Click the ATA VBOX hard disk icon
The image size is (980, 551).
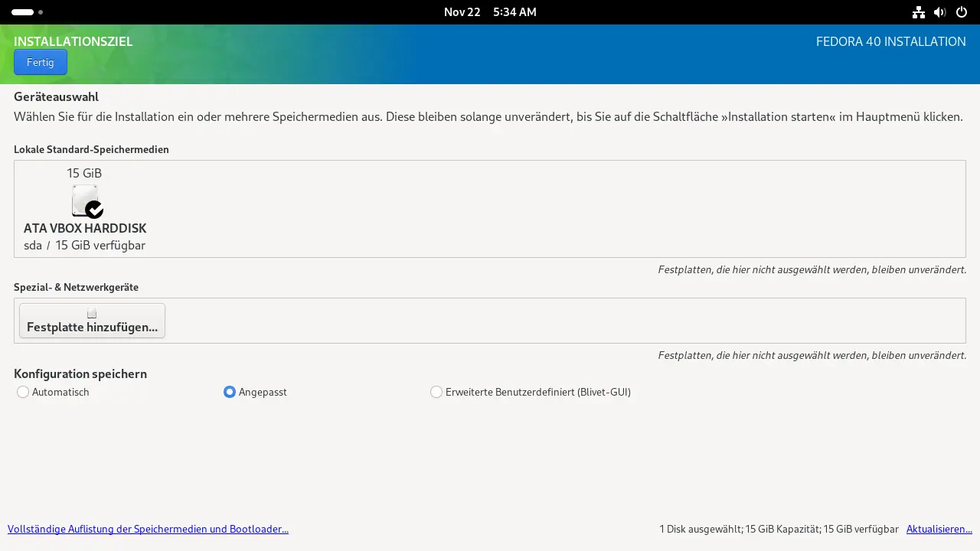pyautogui.click(x=84, y=200)
